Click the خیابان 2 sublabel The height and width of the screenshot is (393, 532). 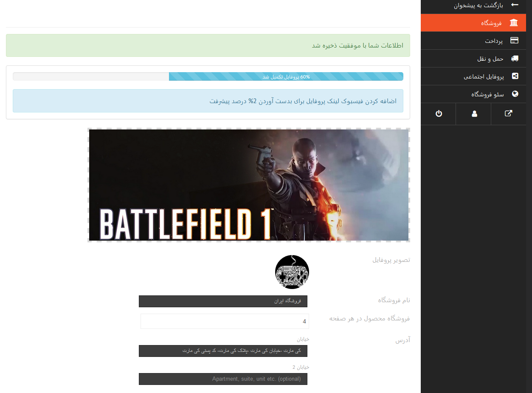[x=301, y=367]
